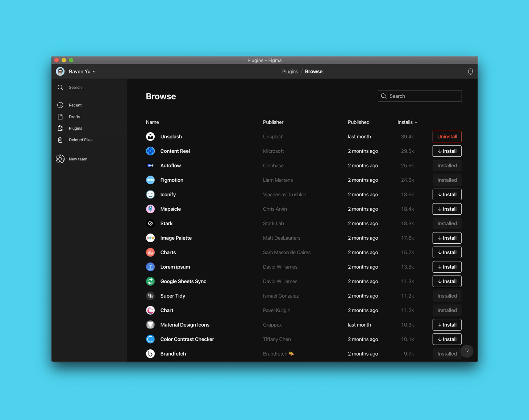Image resolution: width=529 pixels, height=420 pixels.
Task: Install the Image Palette plugin
Action: [447, 238]
